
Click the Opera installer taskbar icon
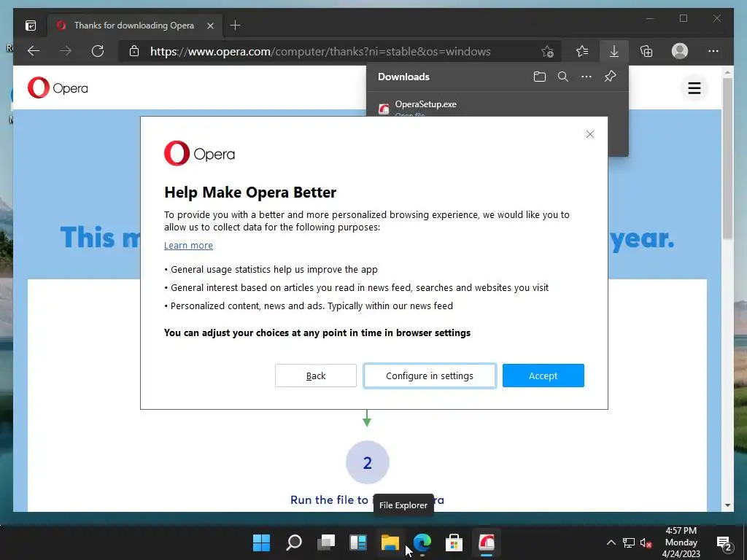pyautogui.click(x=487, y=542)
